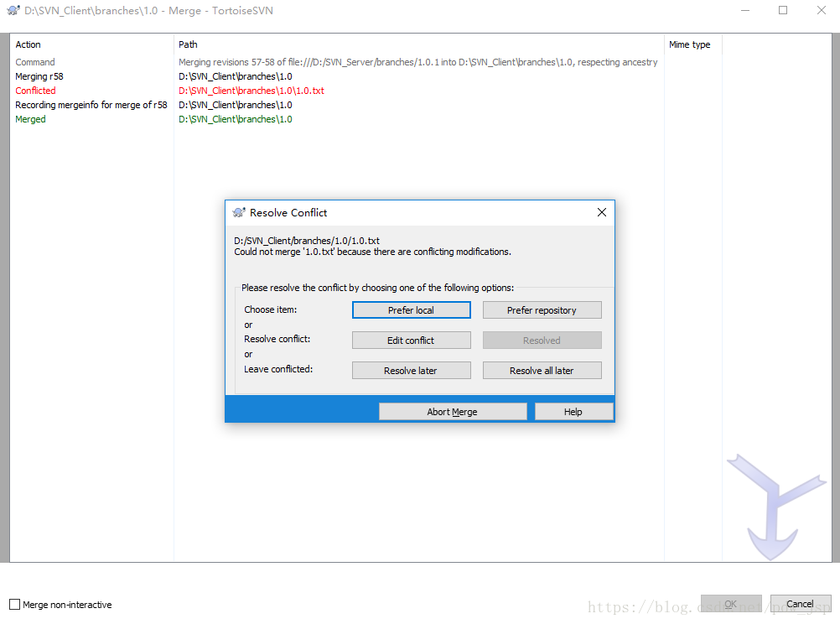Click path in Recording mergeinfo row
840x624 pixels.
236,105
